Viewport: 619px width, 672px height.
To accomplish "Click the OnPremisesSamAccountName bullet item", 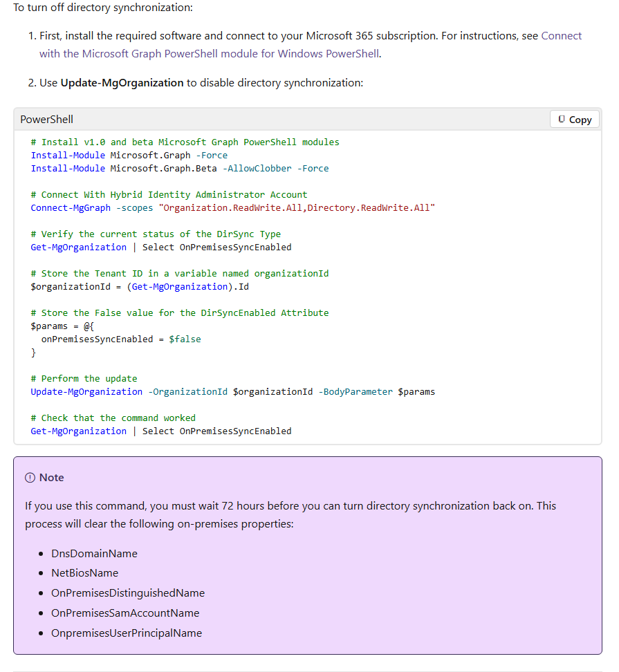I will point(125,613).
